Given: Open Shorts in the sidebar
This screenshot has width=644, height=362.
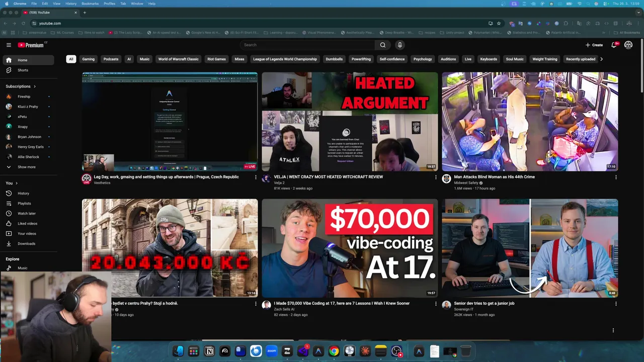Looking at the screenshot, I should click(27, 70).
